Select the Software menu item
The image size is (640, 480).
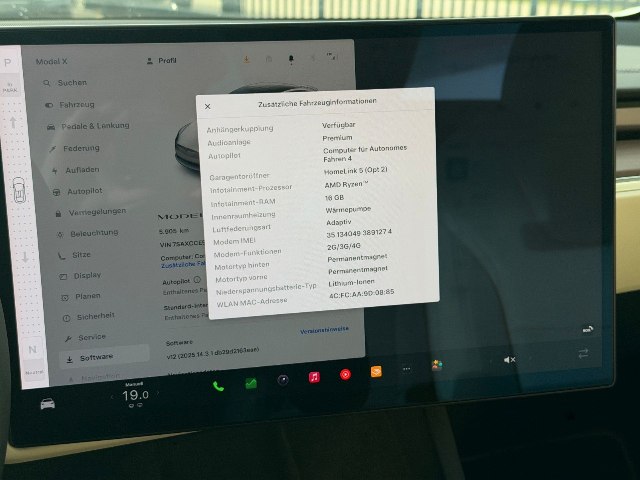[x=104, y=357]
